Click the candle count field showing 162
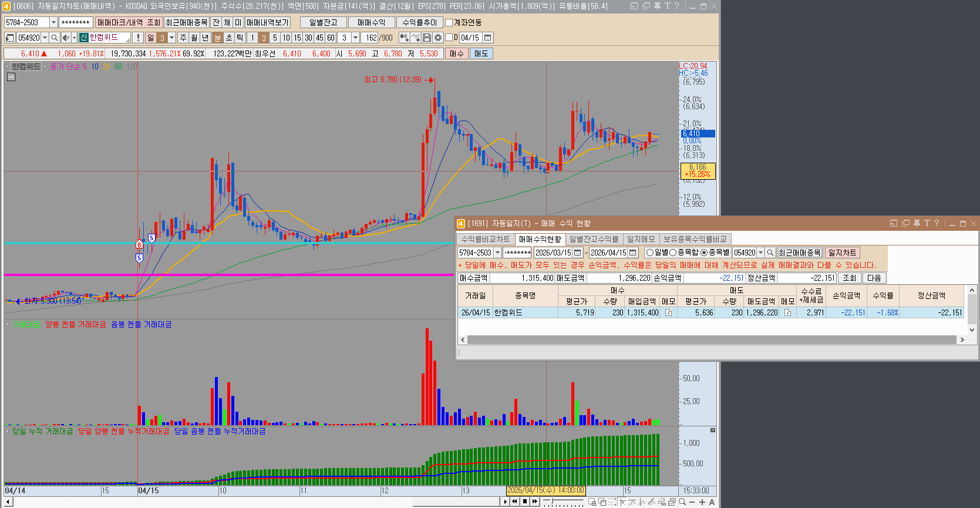This screenshot has width=980, height=508. pos(370,38)
